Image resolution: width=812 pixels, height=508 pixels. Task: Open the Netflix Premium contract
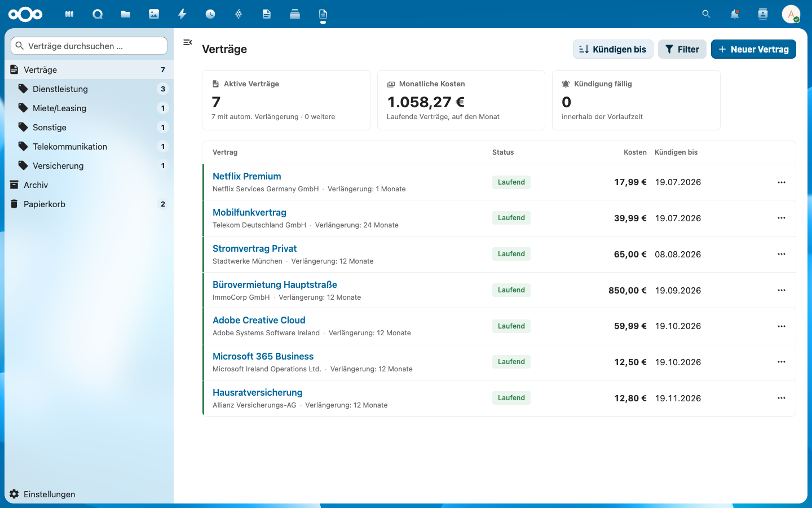246,176
